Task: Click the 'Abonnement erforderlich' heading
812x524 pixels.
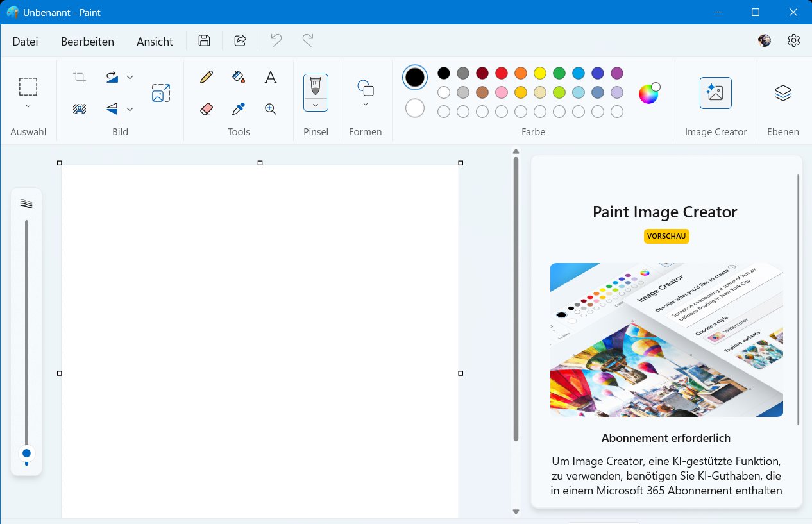Action: pos(666,438)
